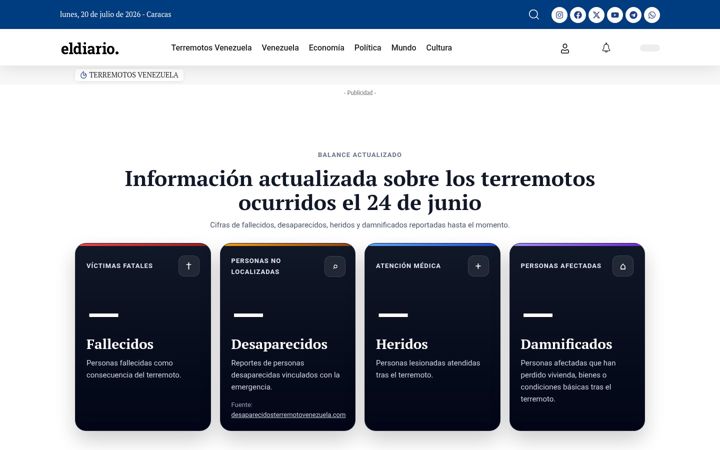
Task: Open the YouTube channel icon
Action: tap(615, 15)
